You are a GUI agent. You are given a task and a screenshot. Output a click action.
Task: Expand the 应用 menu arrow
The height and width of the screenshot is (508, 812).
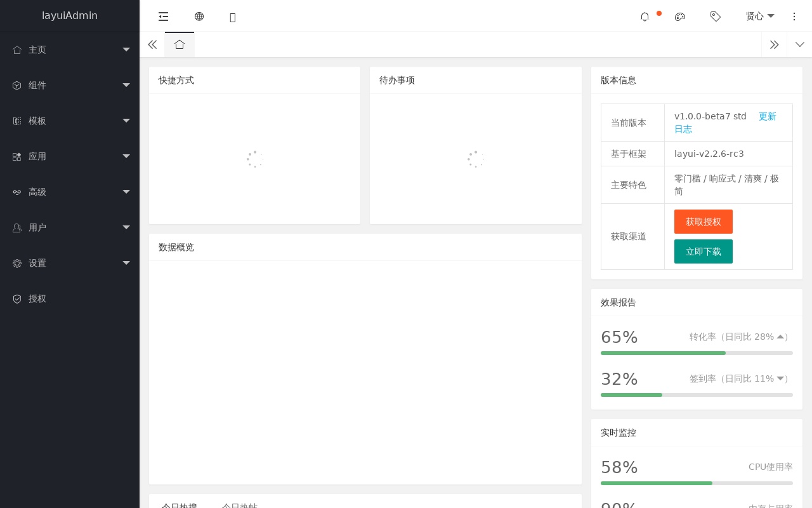click(126, 156)
